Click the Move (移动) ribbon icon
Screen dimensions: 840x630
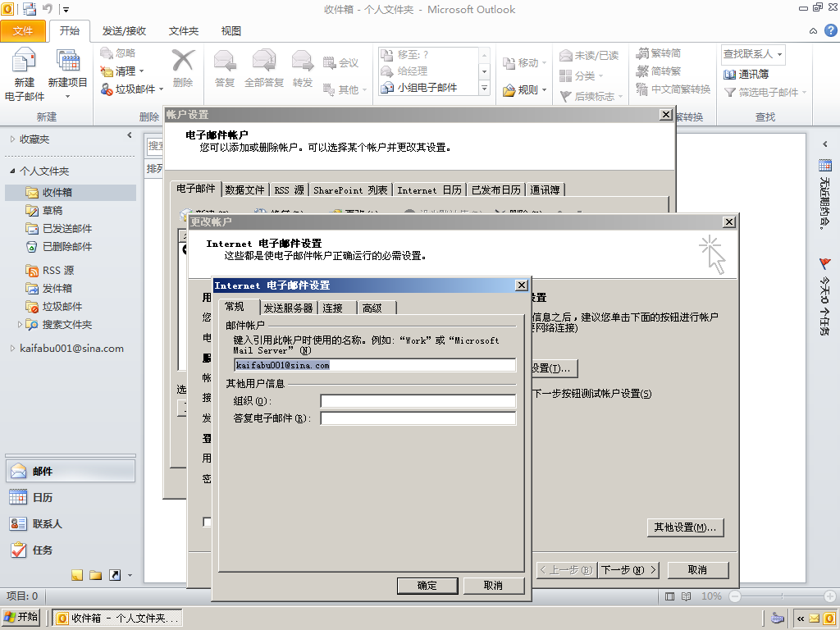point(509,62)
